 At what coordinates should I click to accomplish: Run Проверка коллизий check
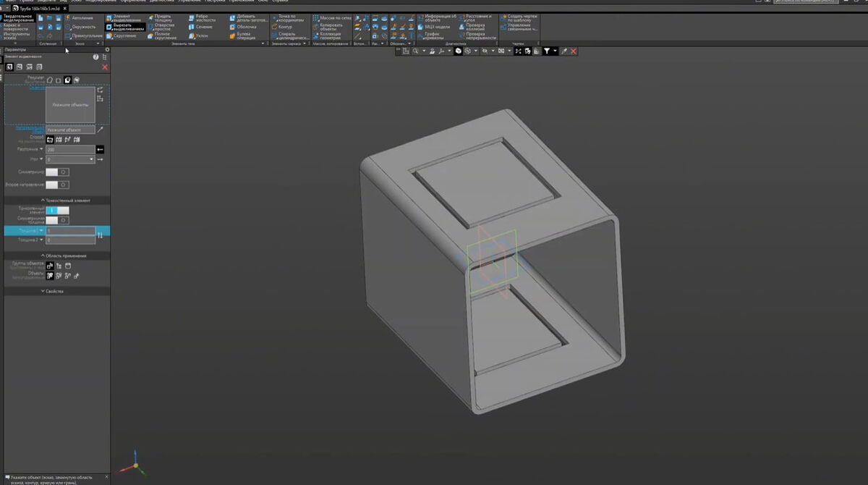click(x=472, y=27)
